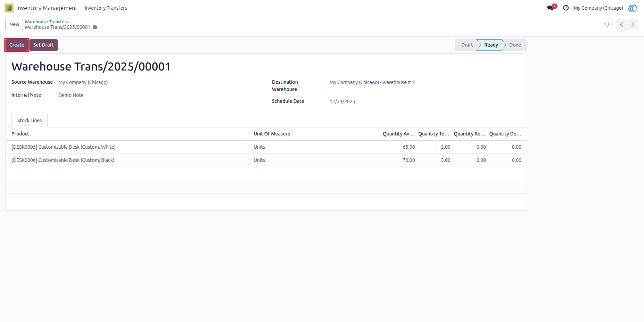Go to the next record arrow

coord(633,24)
